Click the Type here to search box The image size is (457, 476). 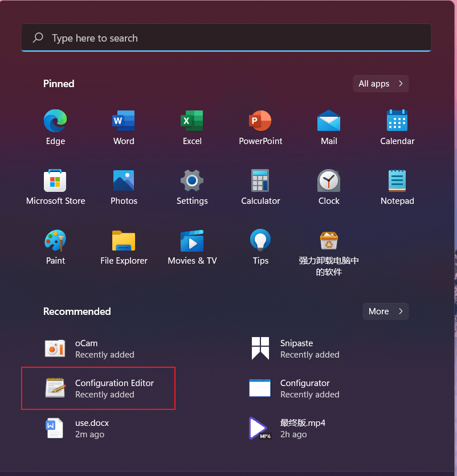226,38
